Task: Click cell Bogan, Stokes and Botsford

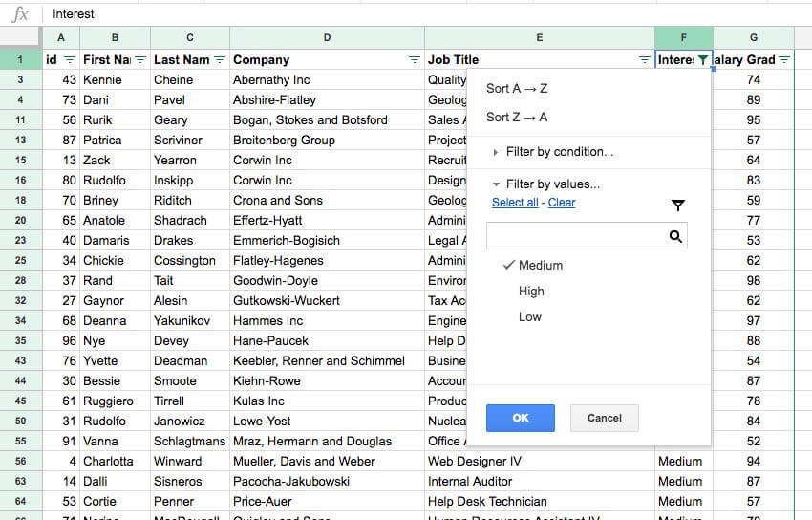Action: point(327,120)
